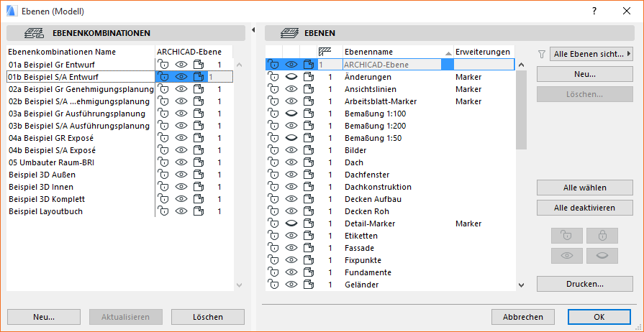The width and height of the screenshot is (644, 332).
Task: Open the Alle Ebenen sicht... filter dropdown
Action: [591, 54]
